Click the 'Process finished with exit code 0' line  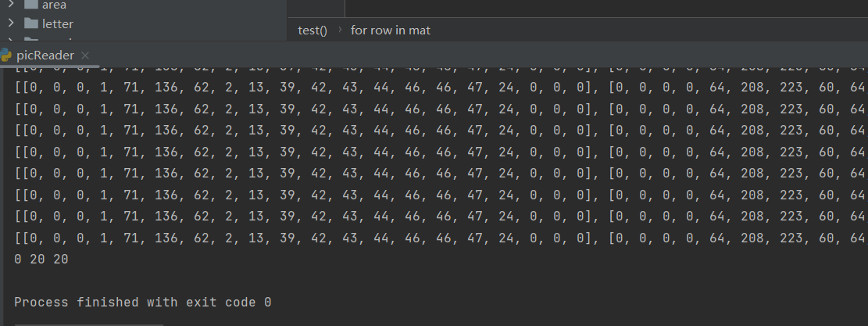[x=143, y=302]
